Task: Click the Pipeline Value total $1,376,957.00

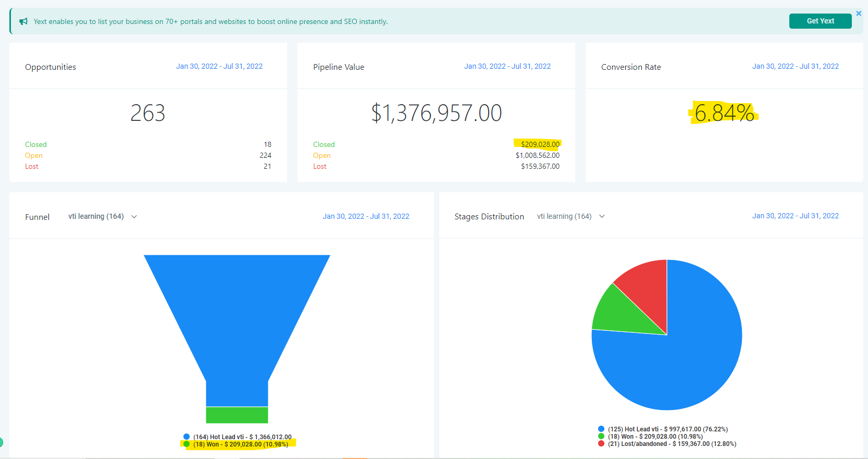Action: 437,113
